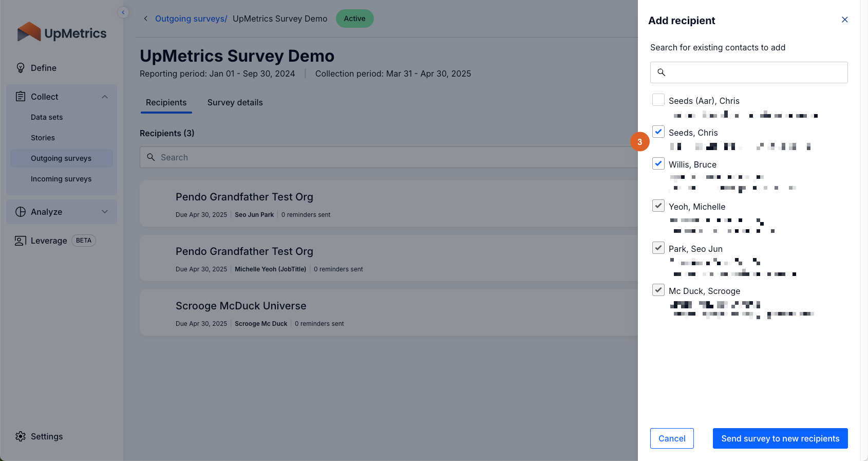Collapse the sidebar with the chevron button

[123, 12]
